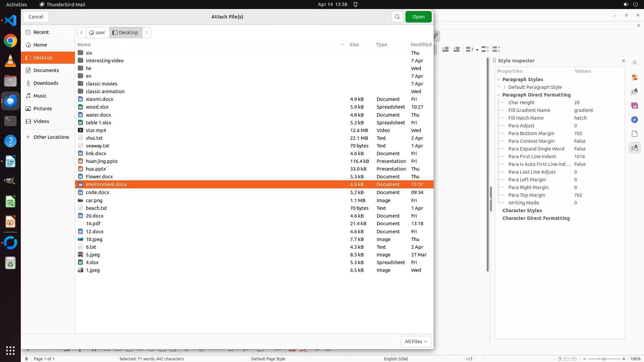Open the Properties deck in the sidebar
Viewport: 644px width, 362px height.
(x=634, y=77)
